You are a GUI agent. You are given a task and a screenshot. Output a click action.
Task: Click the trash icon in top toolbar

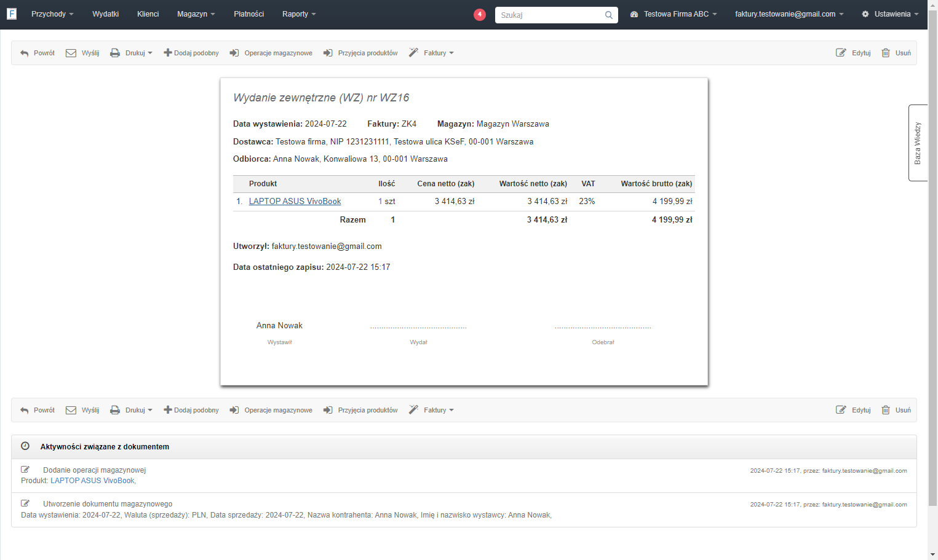[x=886, y=53]
